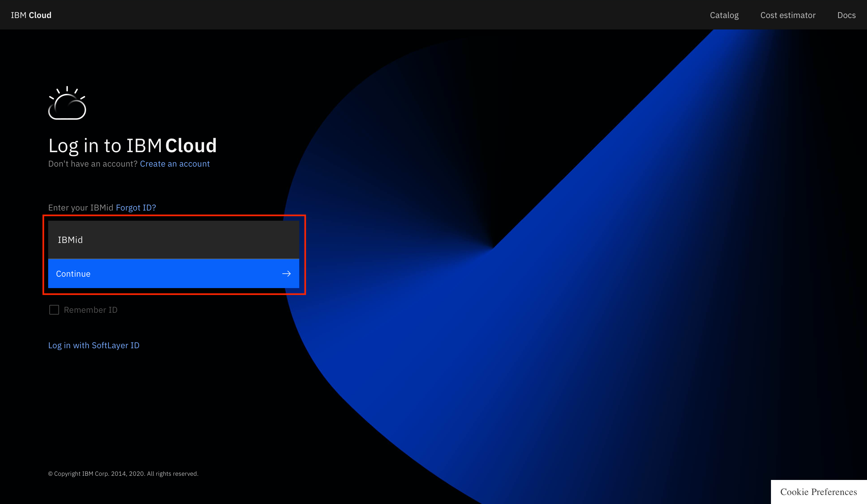Open the Cost estimator page
Viewport: 867px width, 504px height.
788,15
